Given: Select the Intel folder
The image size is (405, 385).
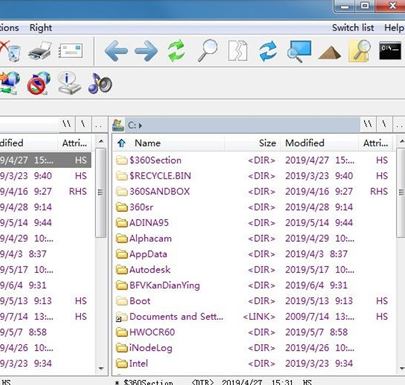Looking at the screenshot, I should click(139, 364).
